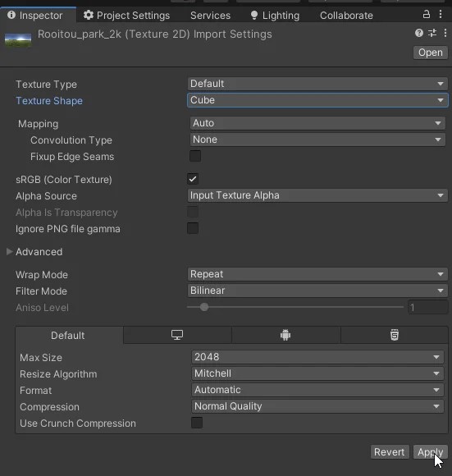This screenshot has width=452, height=476.
Task: Open the Resize Algorithm dropdown
Action: 317,373
